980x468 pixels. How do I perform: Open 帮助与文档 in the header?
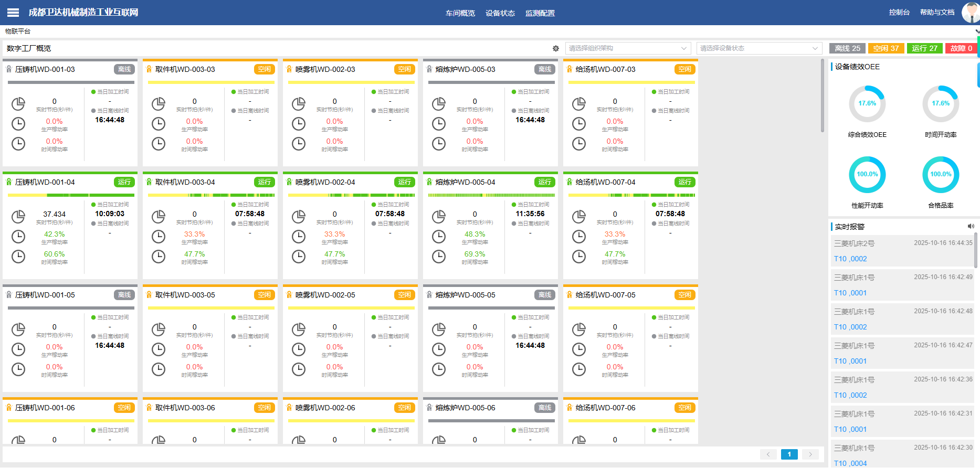pos(937,12)
